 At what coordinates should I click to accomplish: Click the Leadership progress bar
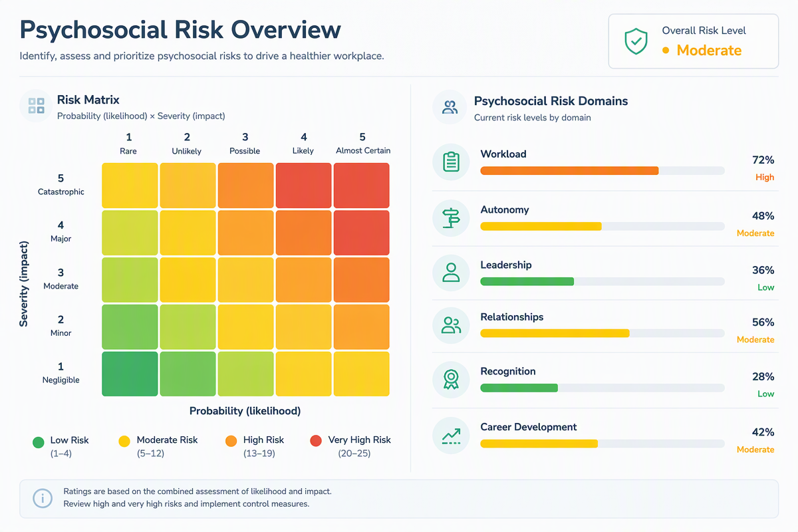[602, 282]
